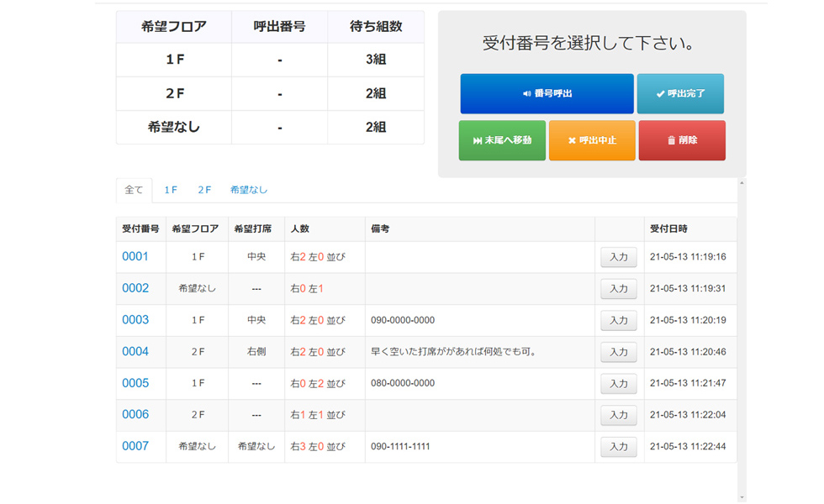Click 入力 button in row 0002
This screenshot has width=824, height=504.
click(x=619, y=289)
